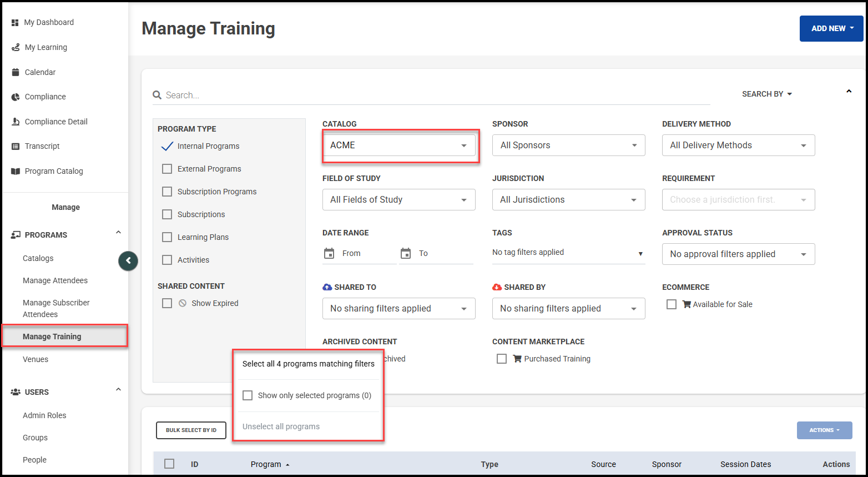Image resolution: width=868 pixels, height=477 pixels.
Task: Select all 4 programs matching filters
Action: (308, 364)
